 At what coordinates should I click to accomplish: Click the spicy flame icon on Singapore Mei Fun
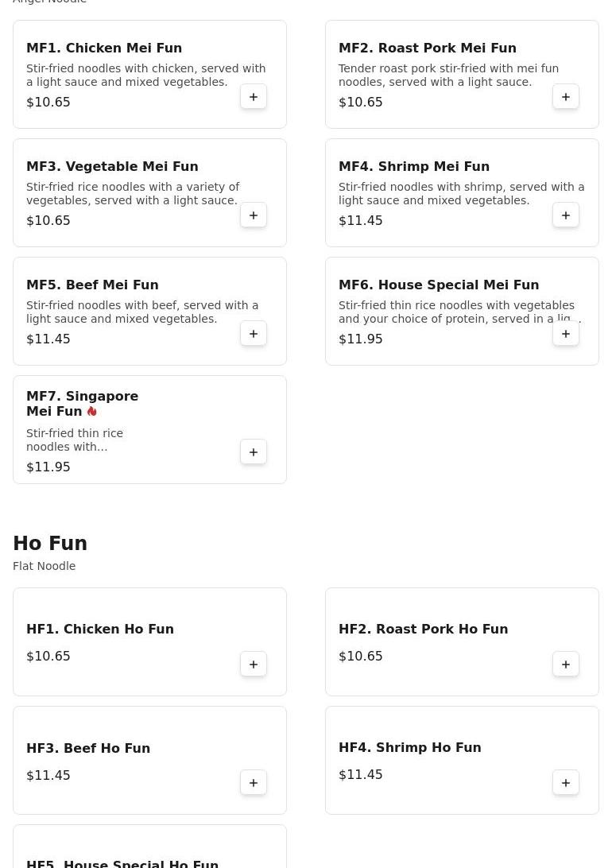click(x=92, y=411)
